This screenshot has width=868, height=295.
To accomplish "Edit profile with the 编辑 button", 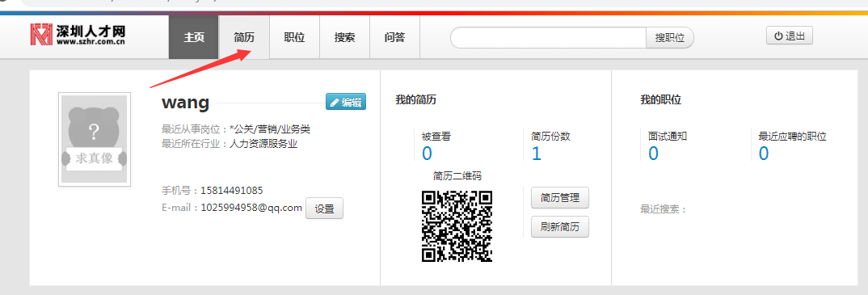I will [x=345, y=102].
